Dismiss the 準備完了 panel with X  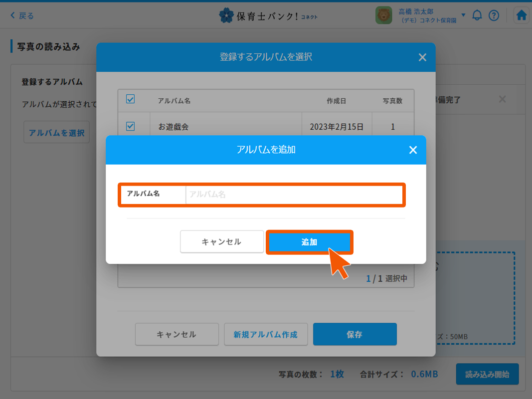[502, 100]
